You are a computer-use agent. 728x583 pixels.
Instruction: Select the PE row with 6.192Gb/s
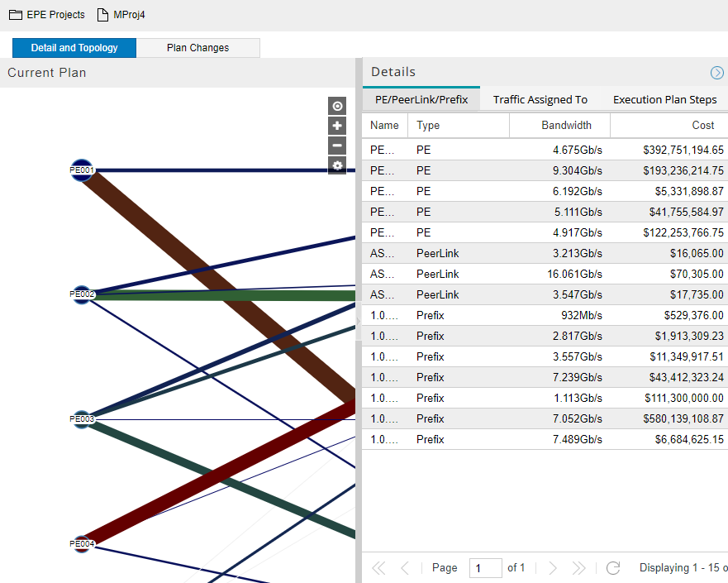click(x=545, y=191)
